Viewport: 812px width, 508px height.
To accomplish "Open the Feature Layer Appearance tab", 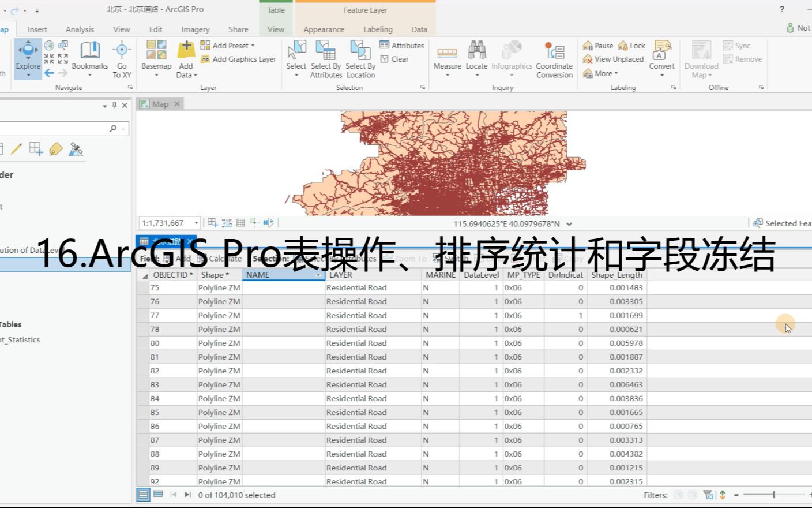I will [x=324, y=29].
